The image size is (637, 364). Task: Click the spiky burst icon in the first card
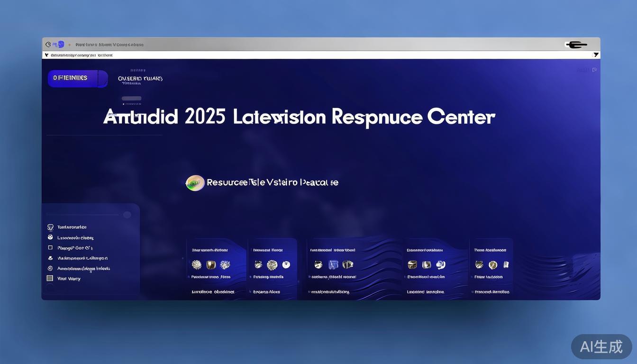tap(196, 265)
